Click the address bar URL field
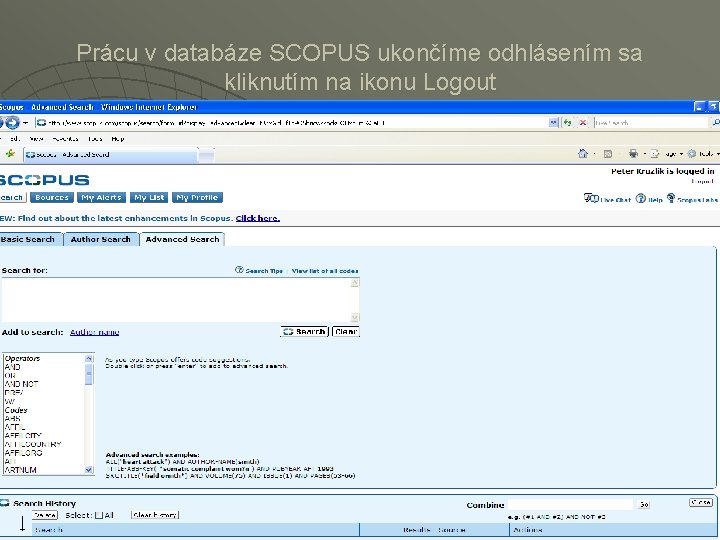720x540 pixels. (293, 123)
